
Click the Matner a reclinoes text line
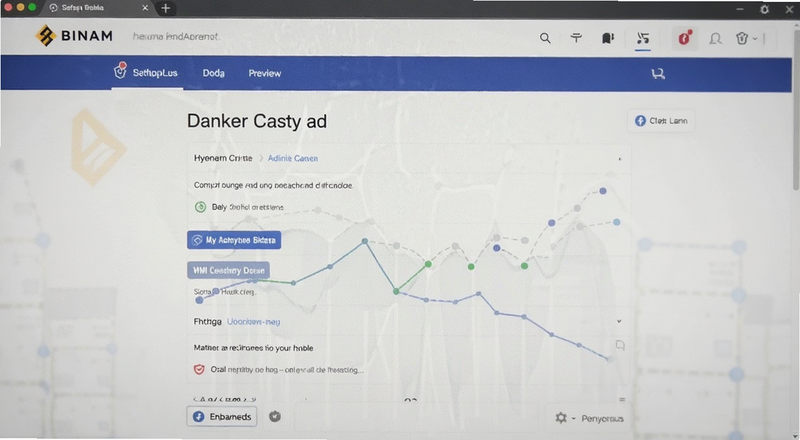[253, 348]
